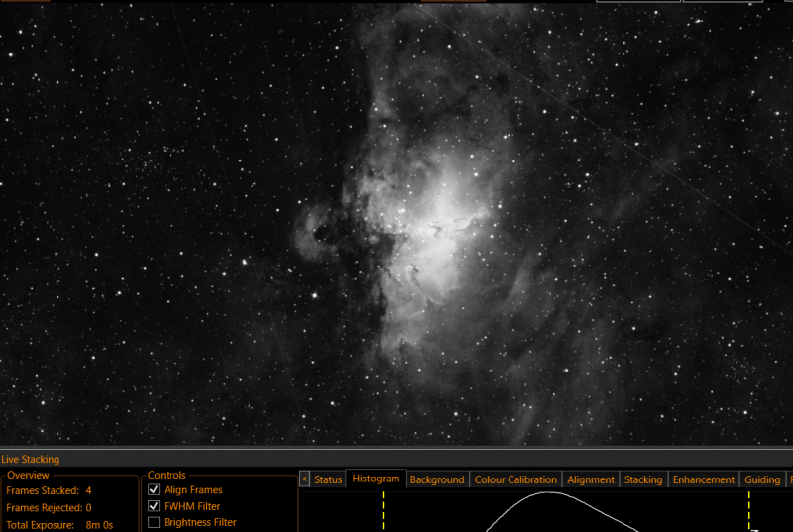The height and width of the screenshot is (532, 793).
Task: Open the Background tab
Action: pos(437,479)
